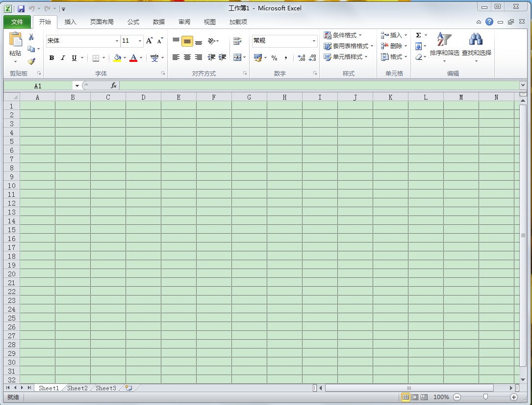
Task: Open the font size 11 dropdown
Action: pyautogui.click(x=140, y=41)
